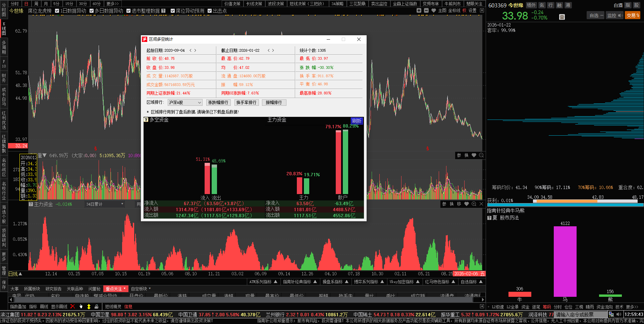Step start date to previous in dialog
The image size is (644, 324).
coord(191,50)
